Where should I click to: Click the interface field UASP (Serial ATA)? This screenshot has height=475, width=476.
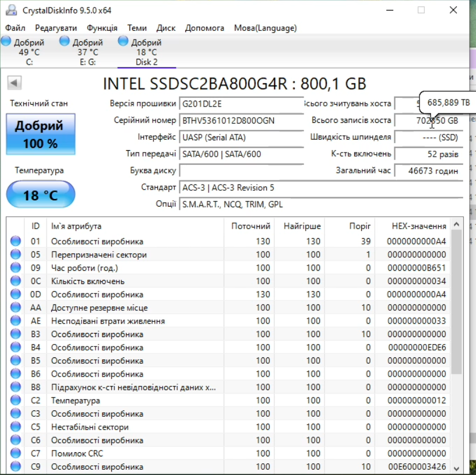tap(242, 137)
